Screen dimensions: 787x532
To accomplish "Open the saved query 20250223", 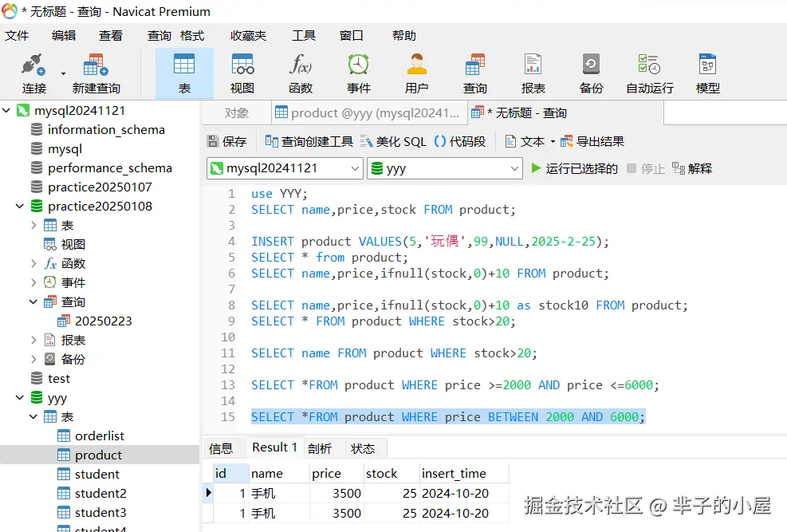I will tap(103, 321).
